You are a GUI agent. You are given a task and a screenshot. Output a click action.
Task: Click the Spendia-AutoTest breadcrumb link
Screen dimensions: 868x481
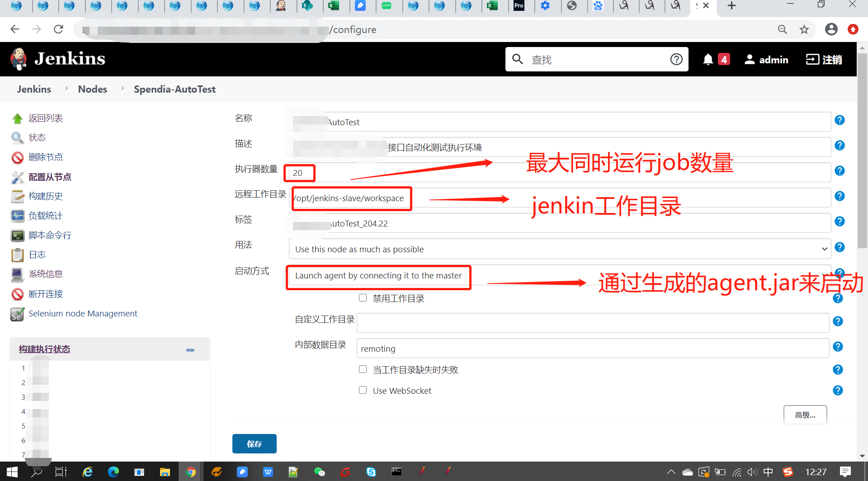coord(175,89)
